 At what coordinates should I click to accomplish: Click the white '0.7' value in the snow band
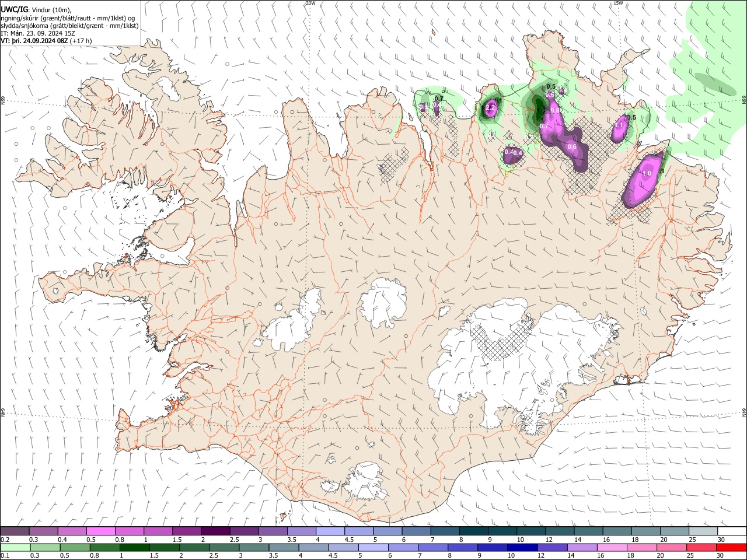[x=544, y=126]
